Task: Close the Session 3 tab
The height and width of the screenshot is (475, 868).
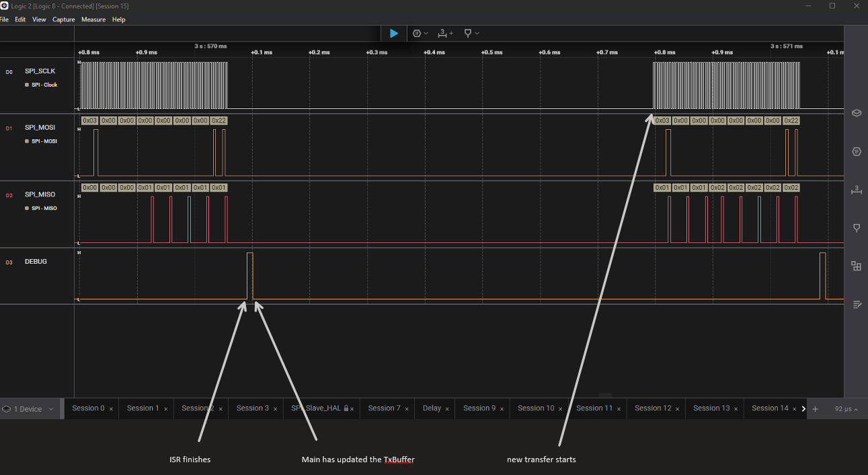Action: (x=275, y=409)
